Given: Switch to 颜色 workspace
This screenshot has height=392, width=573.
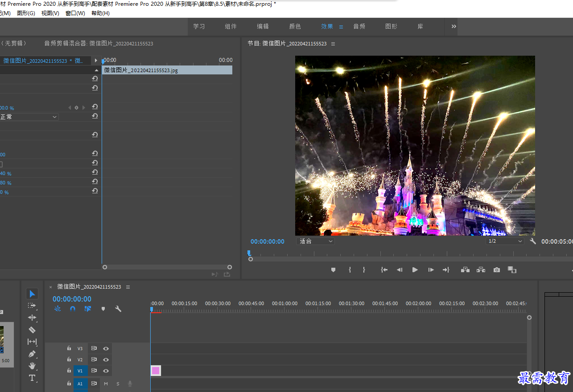Looking at the screenshot, I should 295,26.
